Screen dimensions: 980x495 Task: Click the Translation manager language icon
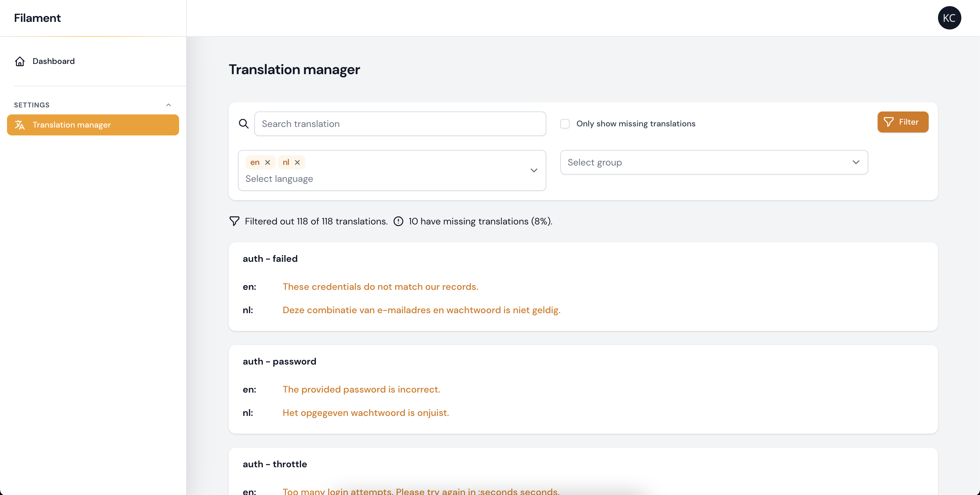(x=20, y=125)
